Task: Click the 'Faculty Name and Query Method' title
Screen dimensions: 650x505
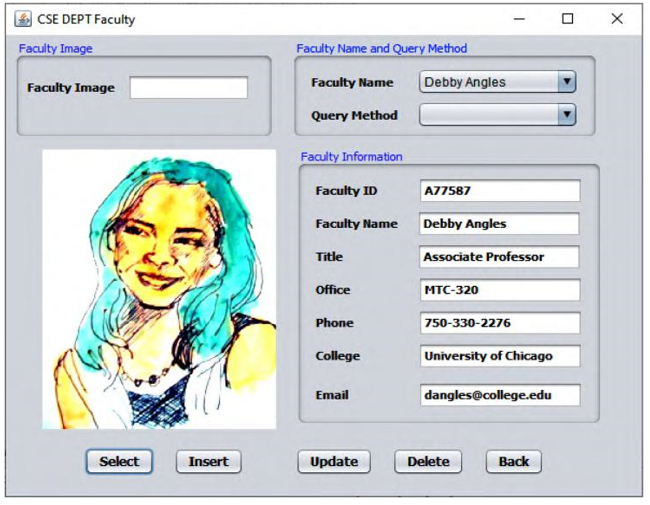Action: [382, 49]
